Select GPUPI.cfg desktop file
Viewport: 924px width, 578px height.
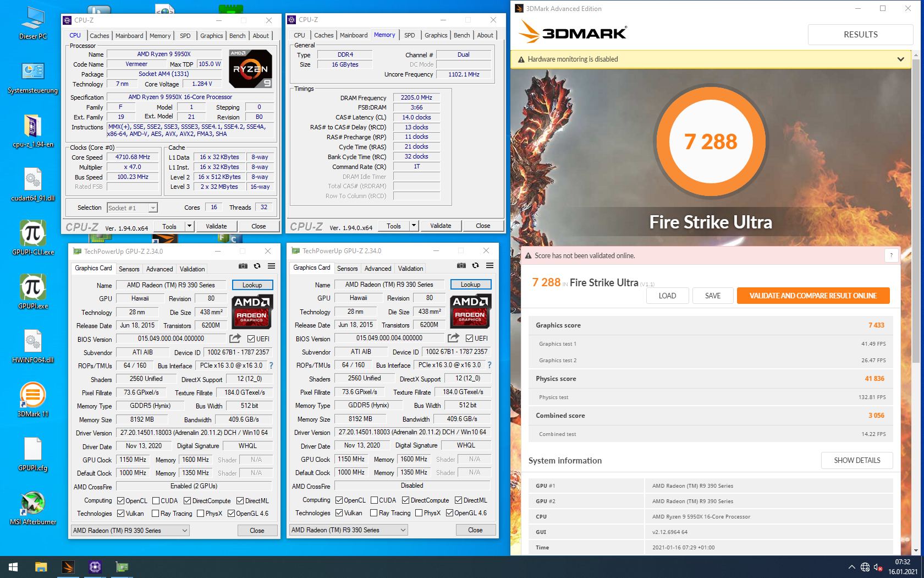[x=33, y=454]
